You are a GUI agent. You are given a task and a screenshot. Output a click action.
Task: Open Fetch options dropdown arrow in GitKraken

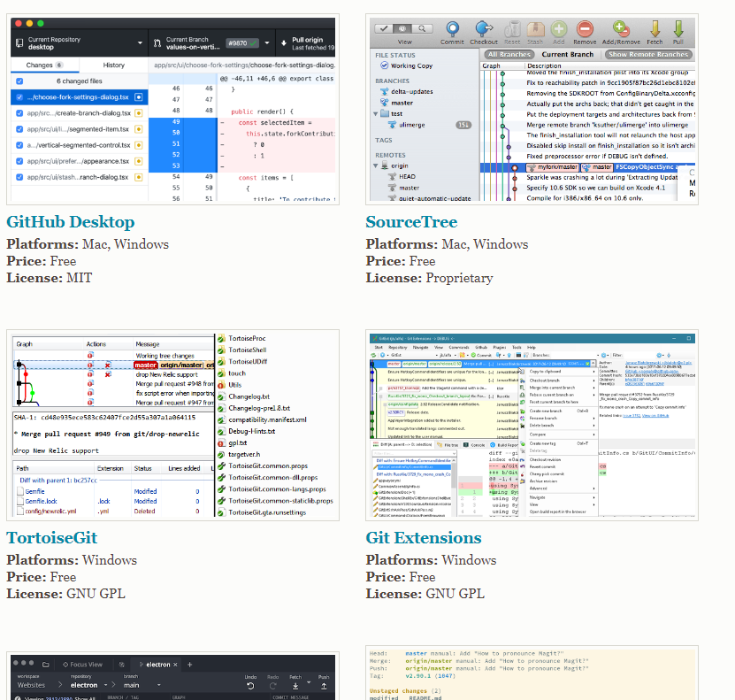coord(309,682)
